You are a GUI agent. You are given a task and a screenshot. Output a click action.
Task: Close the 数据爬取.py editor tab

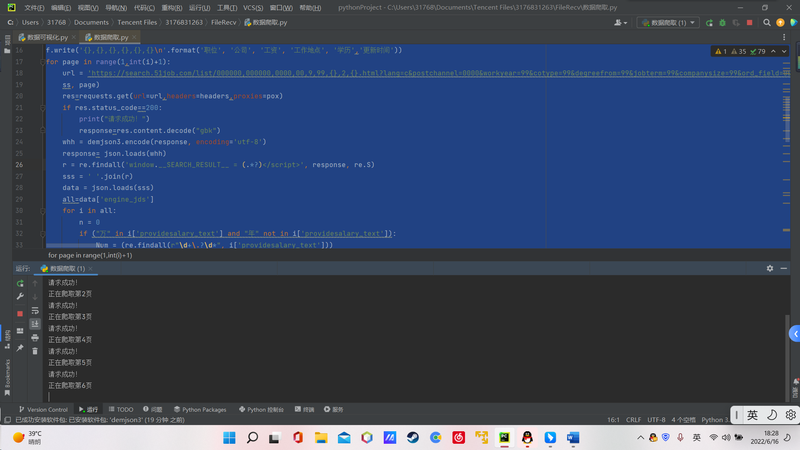134,37
